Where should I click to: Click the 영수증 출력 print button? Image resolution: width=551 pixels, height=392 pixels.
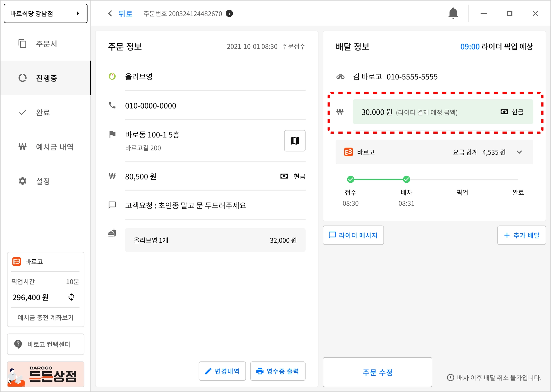(278, 371)
